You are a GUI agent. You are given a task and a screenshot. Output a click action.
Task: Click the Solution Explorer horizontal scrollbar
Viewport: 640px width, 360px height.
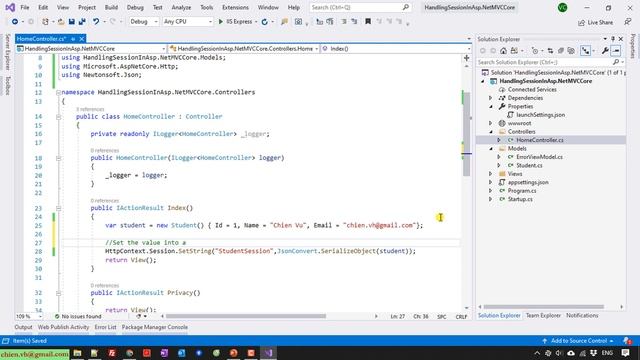pyautogui.click(x=543, y=307)
